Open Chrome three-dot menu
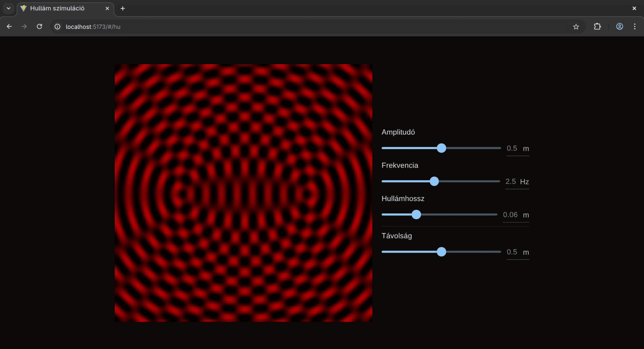This screenshot has height=349, width=644. pos(635,26)
